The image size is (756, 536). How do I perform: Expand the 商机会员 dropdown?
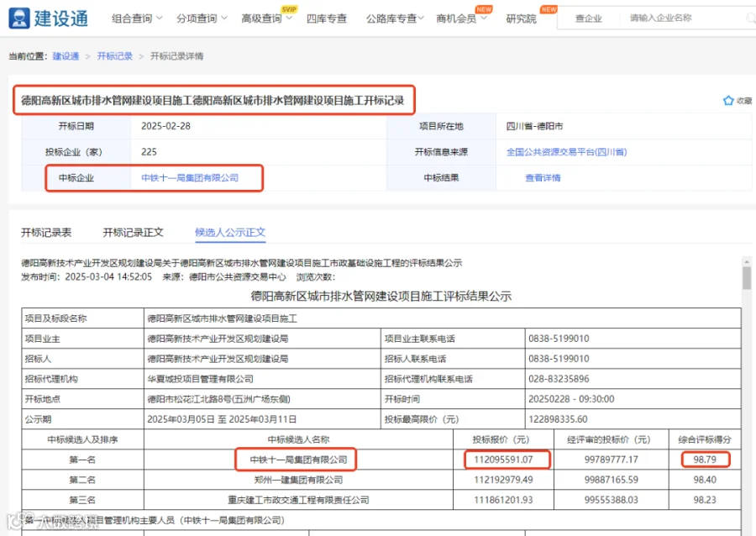coord(461,18)
